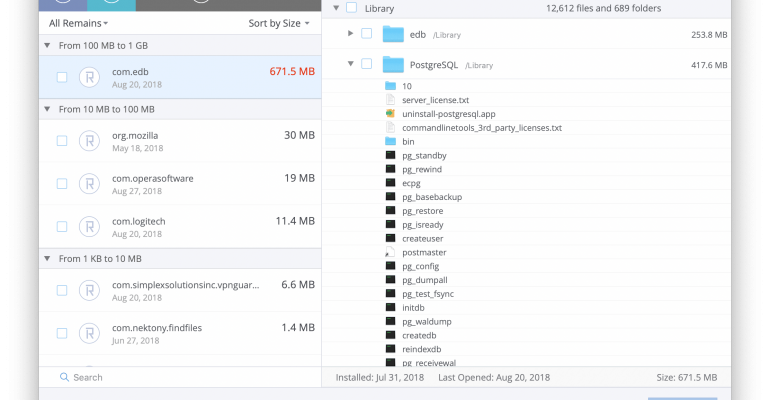The height and width of the screenshot is (400, 770).
Task: Click the com.edb remains icon
Action: 90,77
